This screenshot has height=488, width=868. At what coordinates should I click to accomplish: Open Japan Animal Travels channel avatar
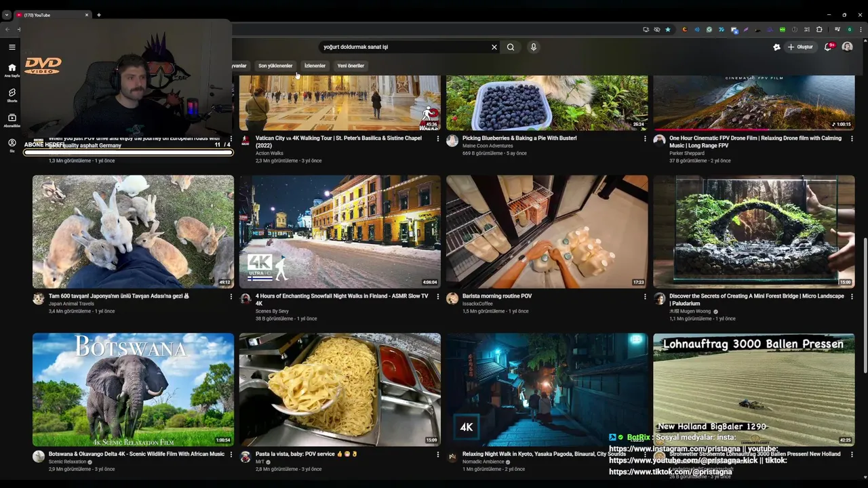point(39,299)
